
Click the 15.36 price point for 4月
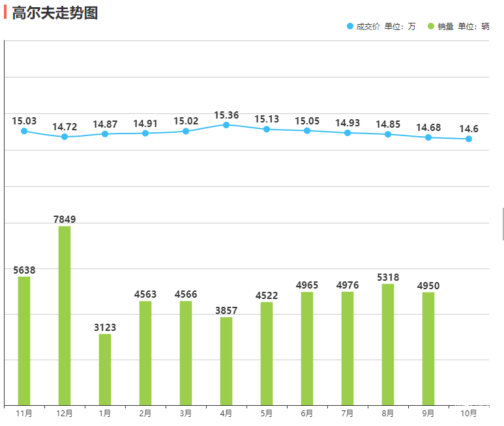pyautogui.click(x=226, y=124)
